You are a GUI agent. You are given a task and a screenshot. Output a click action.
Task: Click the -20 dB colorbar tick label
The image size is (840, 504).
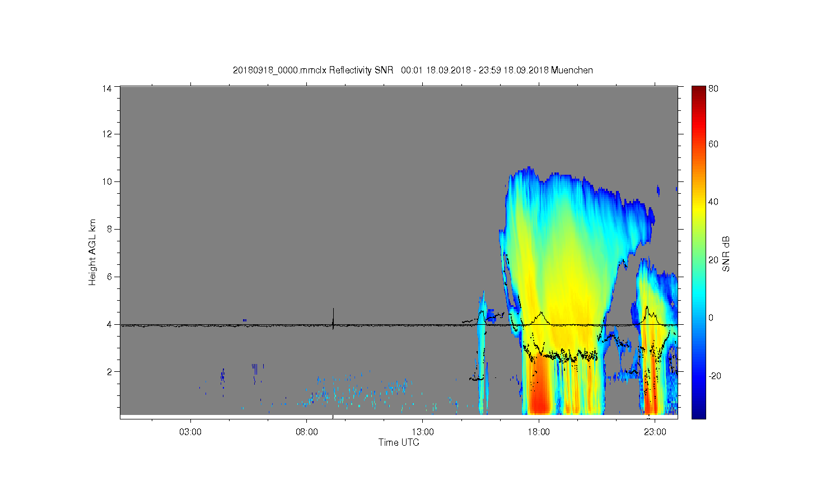pos(715,376)
